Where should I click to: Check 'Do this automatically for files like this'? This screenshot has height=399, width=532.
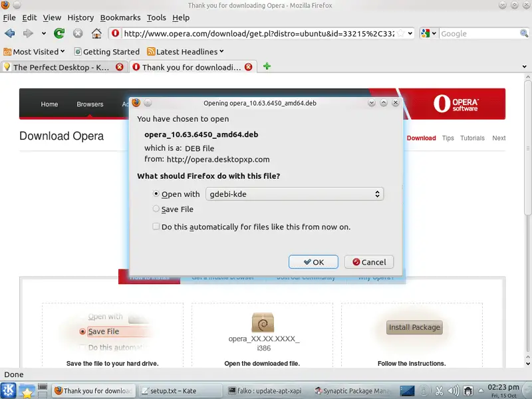[x=156, y=226]
